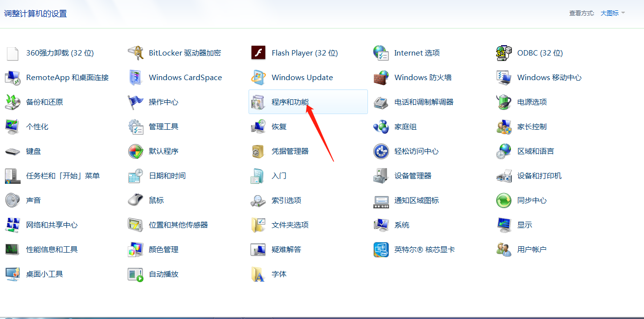The height and width of the screenshot is (319, 644).
Task: Click the Windows Update icon
Action: (x=258, y=78)
